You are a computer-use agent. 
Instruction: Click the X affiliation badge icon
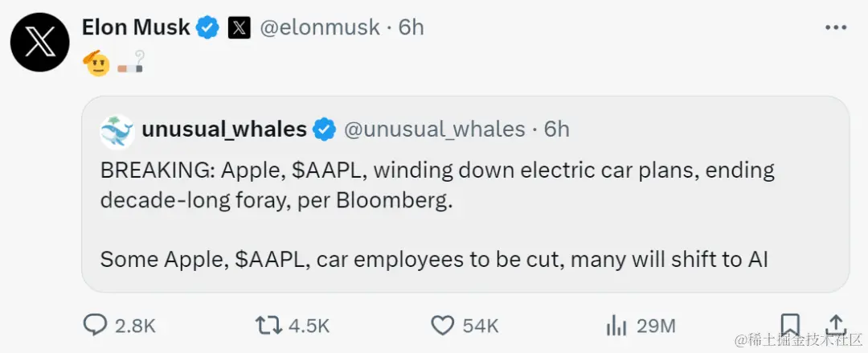tap(239, 27)
